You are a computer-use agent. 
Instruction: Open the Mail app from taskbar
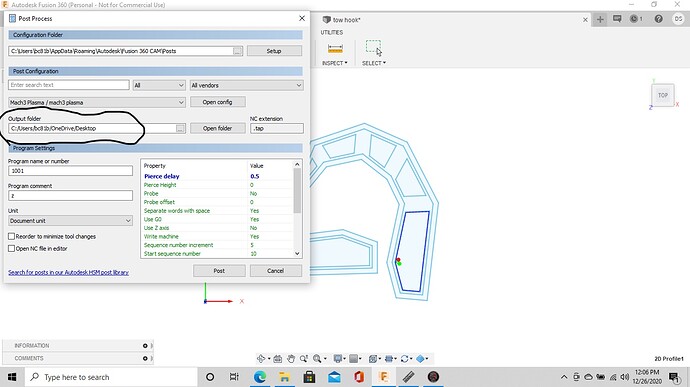click(334, 377)
